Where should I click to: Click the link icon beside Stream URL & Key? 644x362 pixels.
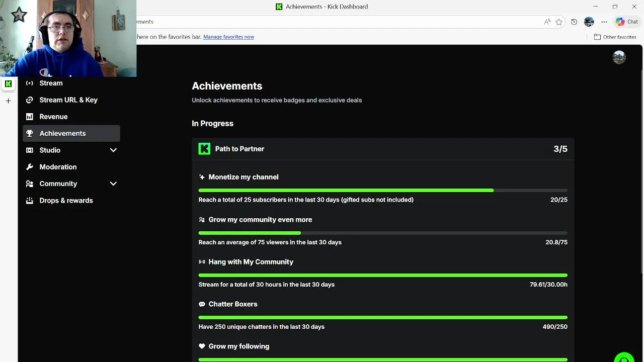pyautogui.click(x=30, y=100)
